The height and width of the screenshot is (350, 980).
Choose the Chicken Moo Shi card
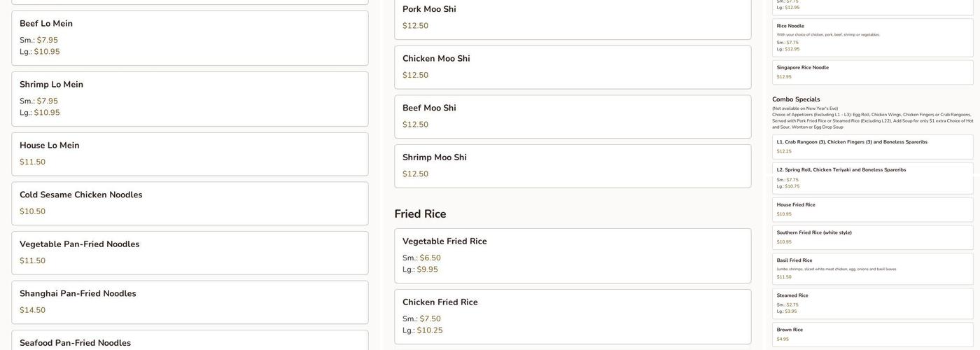tap(573, 67)
